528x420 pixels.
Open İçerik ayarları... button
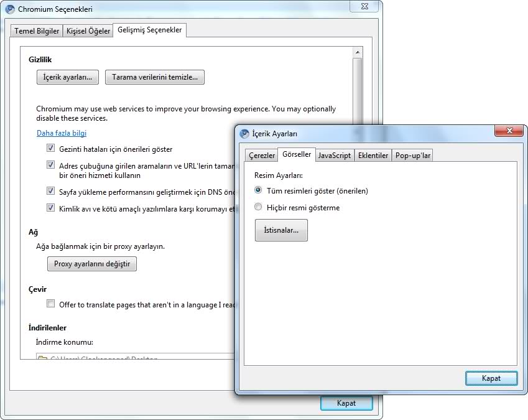click(67, 77)
